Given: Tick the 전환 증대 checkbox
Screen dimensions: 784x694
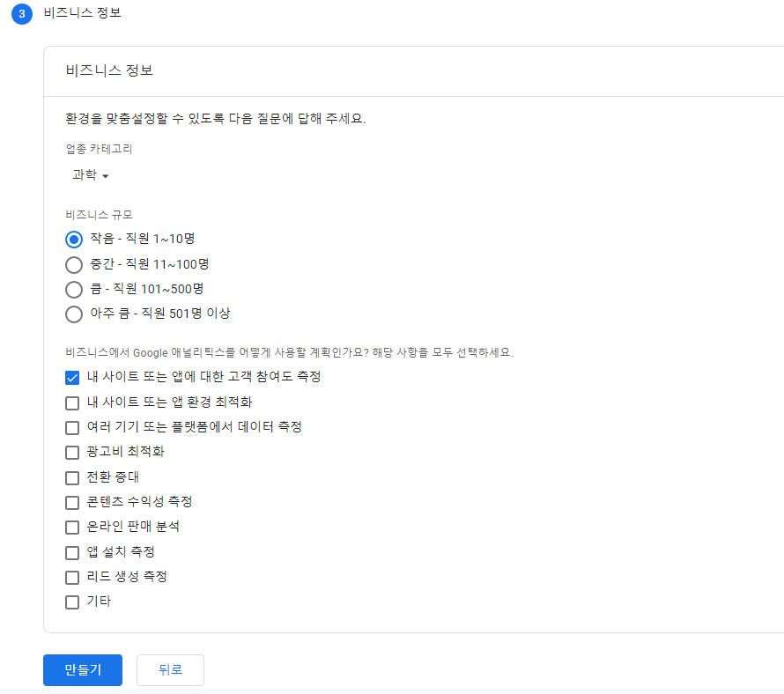Looking at the screenshot, I should click(x=72, y=478).
